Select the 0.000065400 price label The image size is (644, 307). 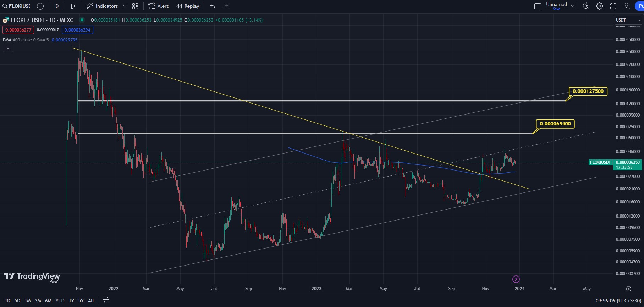click(x=555, y=124)
